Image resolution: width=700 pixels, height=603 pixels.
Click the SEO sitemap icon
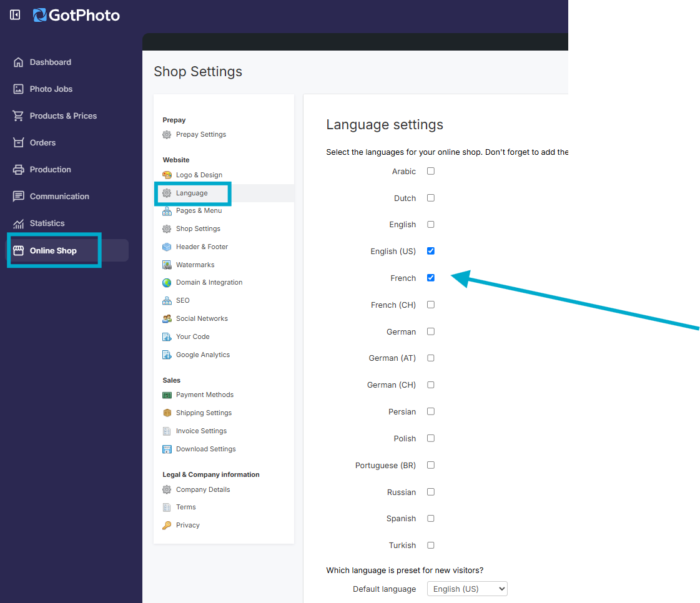click(167, 300)
